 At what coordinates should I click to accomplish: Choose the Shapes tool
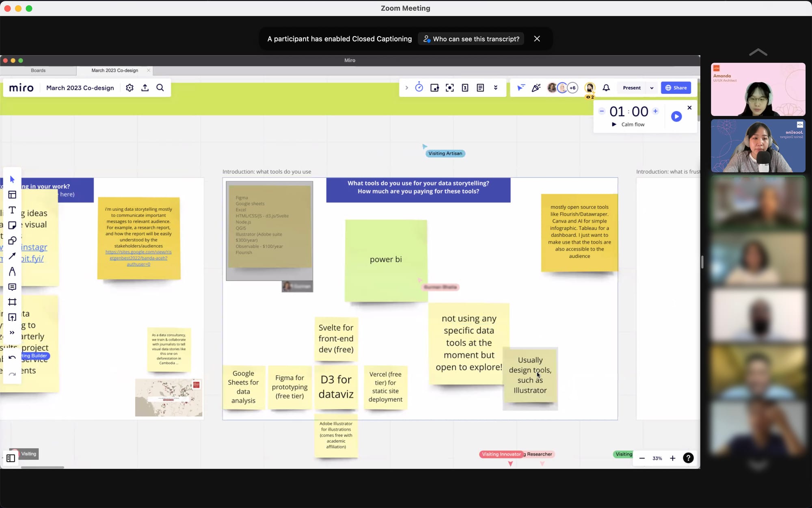coord(12,241)
